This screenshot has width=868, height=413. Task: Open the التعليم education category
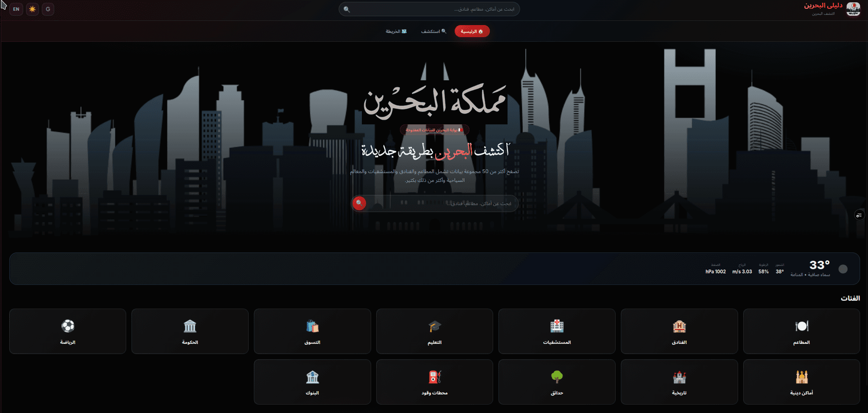pyautogui.click(x=434, y=331)
